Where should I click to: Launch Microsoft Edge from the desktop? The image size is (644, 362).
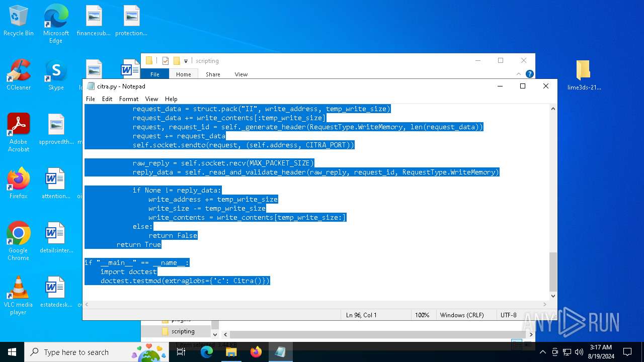tap(56, 24)
